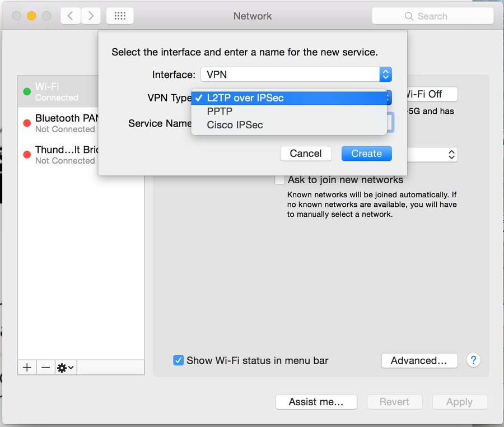Click the back navigation arrow
This screenshot has height=427, width=504.
[x=70, y=16]
